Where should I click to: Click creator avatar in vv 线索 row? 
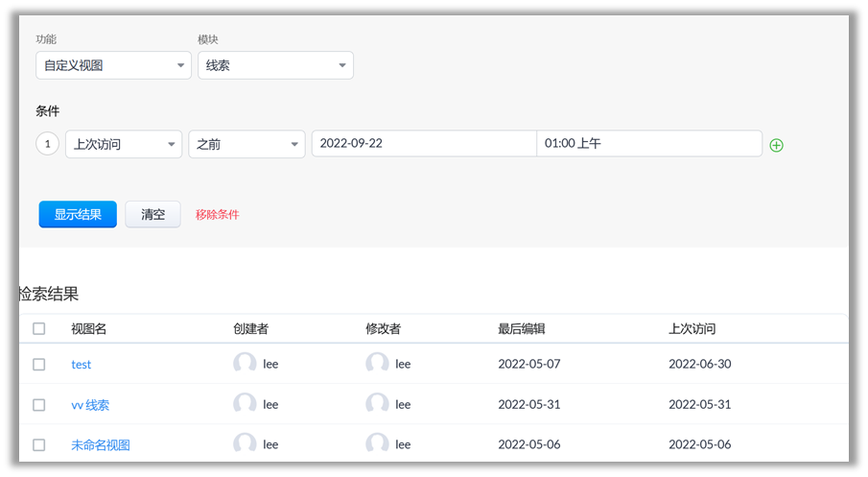[246, 404]
